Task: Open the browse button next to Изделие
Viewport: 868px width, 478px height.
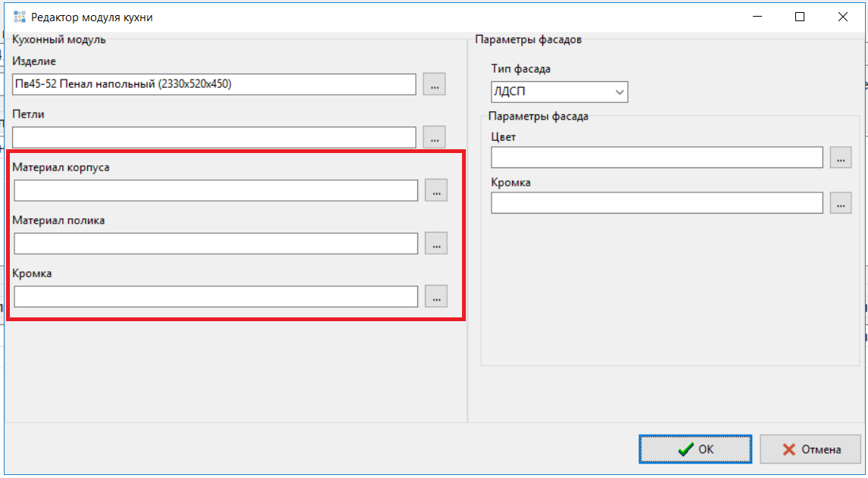Action: click(434, 84)
